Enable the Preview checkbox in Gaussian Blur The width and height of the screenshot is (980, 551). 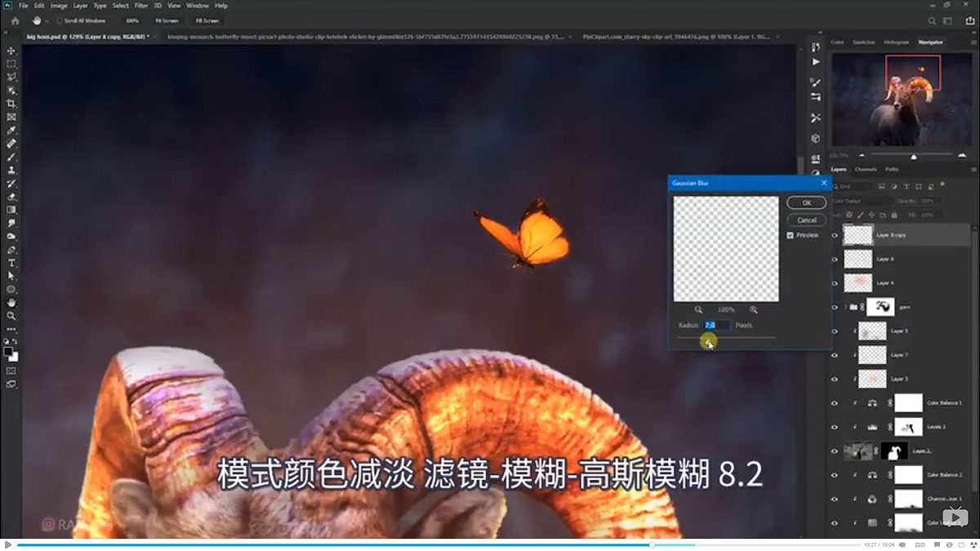point(789,235)
